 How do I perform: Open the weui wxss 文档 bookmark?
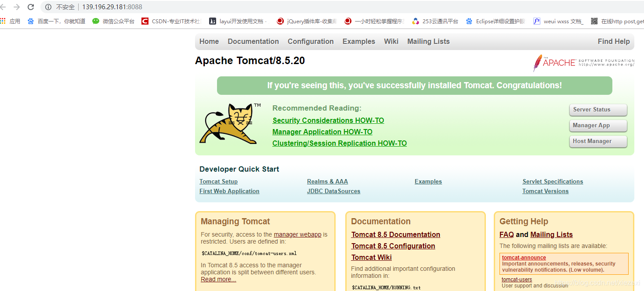click(x=558, y=21)
